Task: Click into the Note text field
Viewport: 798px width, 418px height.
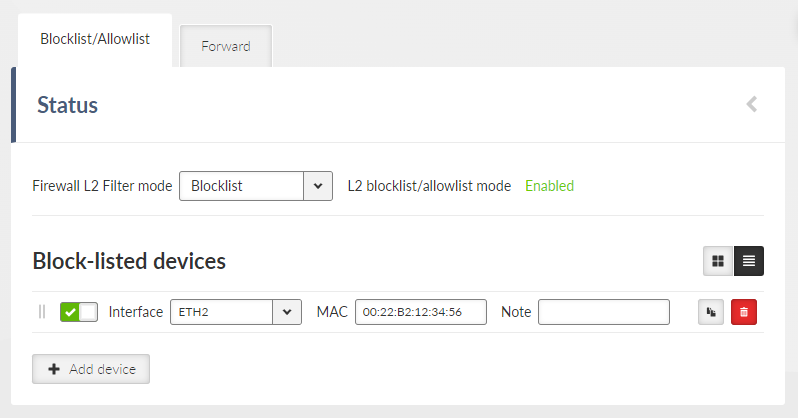Action: [x=604, y=312]
